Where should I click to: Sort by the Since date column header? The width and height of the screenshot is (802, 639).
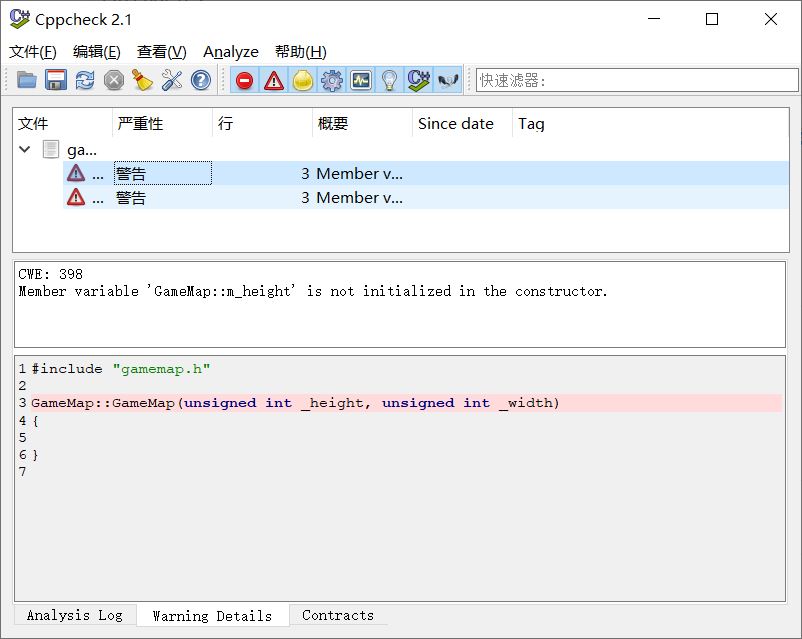coord(462,123)
